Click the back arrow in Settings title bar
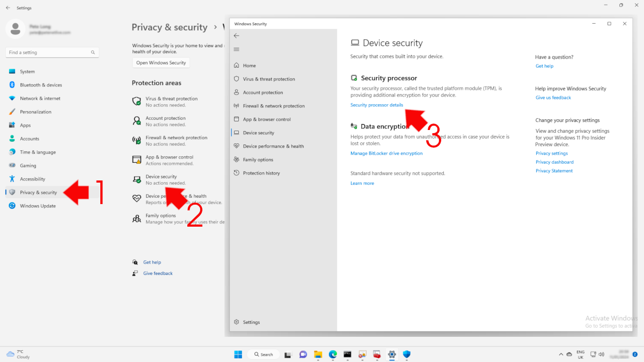 pyautogui.click(x=8, y=8)
